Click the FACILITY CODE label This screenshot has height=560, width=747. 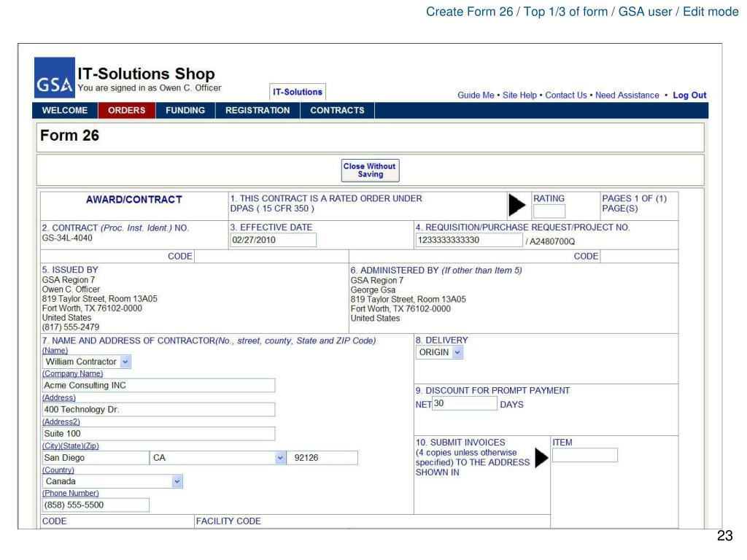coord(228,521)
